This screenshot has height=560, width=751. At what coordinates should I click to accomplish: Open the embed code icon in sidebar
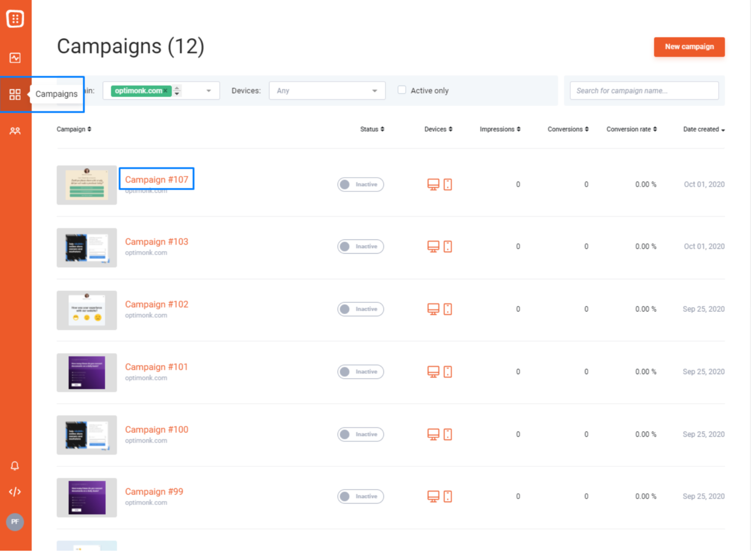point(15,492)
